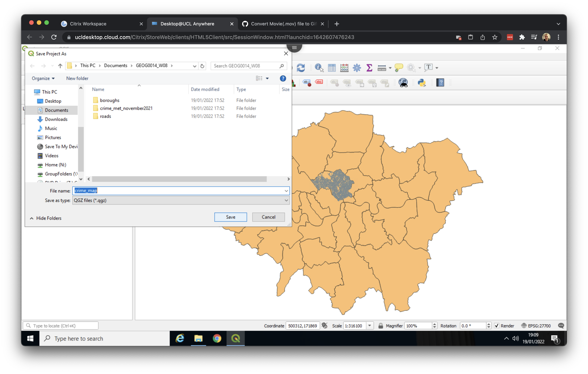Click the Save button
This screenshot has width=588, height=374.
tap(230, 217)
